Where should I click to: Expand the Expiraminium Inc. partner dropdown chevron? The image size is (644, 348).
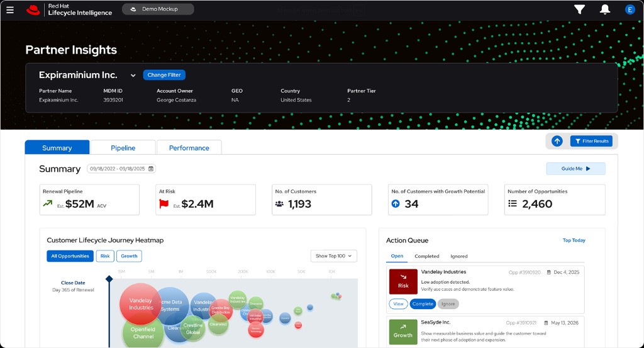point(133,76)
